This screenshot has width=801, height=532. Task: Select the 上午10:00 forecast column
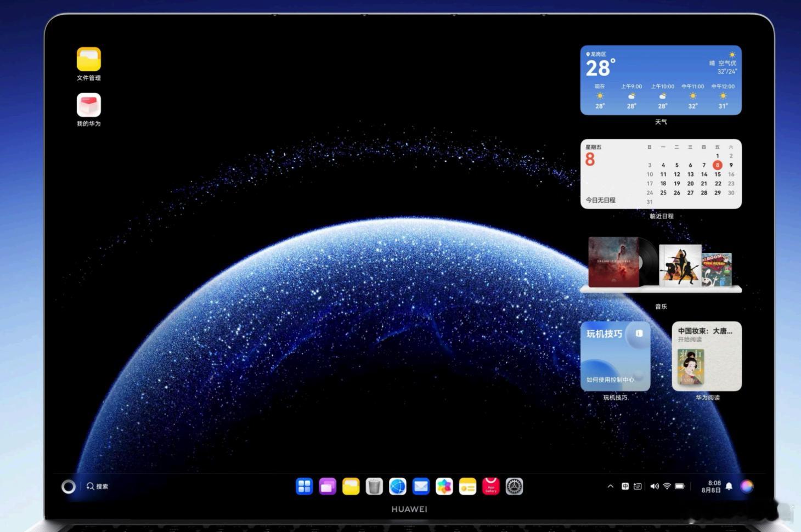pyautogui.click(x=663, y=97)
